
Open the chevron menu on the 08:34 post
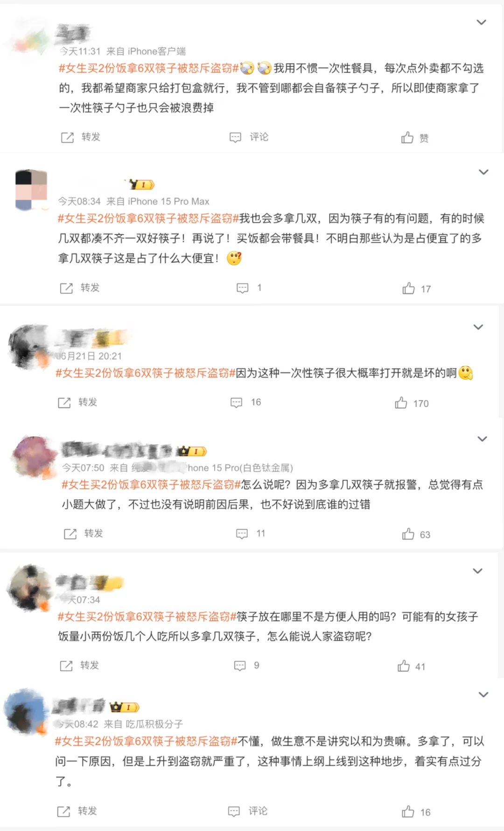(x=483, y=172)
